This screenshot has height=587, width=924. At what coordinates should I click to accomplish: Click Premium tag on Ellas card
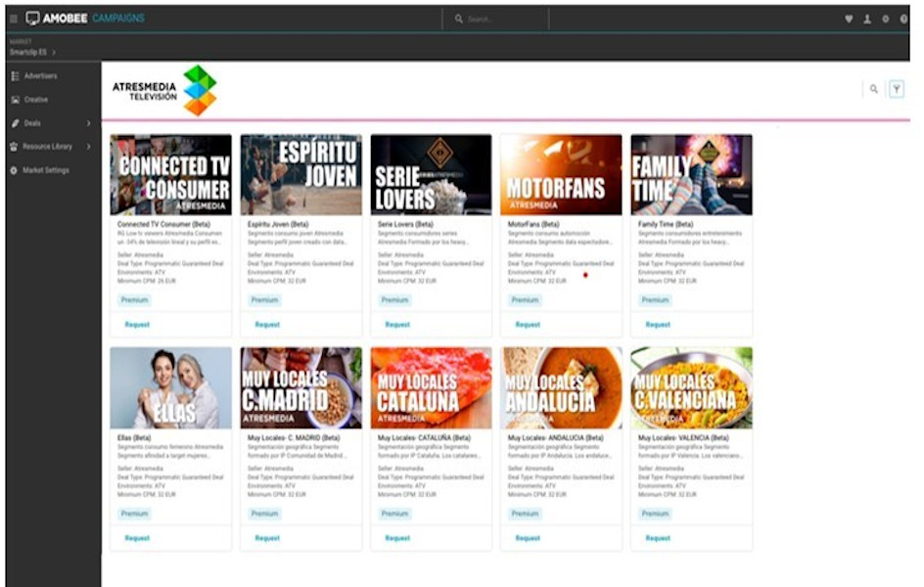(134, 514)
